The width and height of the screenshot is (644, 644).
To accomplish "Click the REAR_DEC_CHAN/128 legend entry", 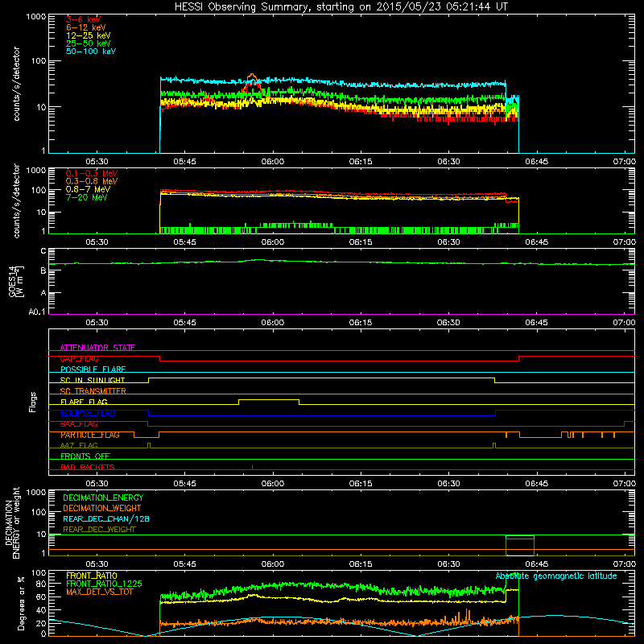I will (x=106, y=519).
